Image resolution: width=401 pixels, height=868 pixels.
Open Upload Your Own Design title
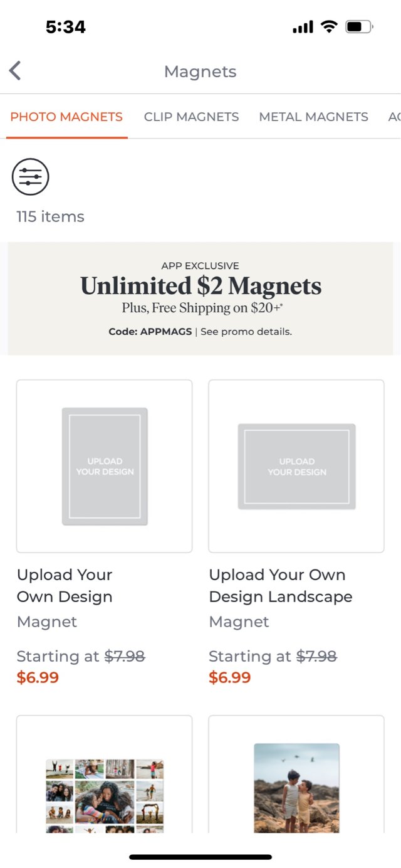[65, 586]
